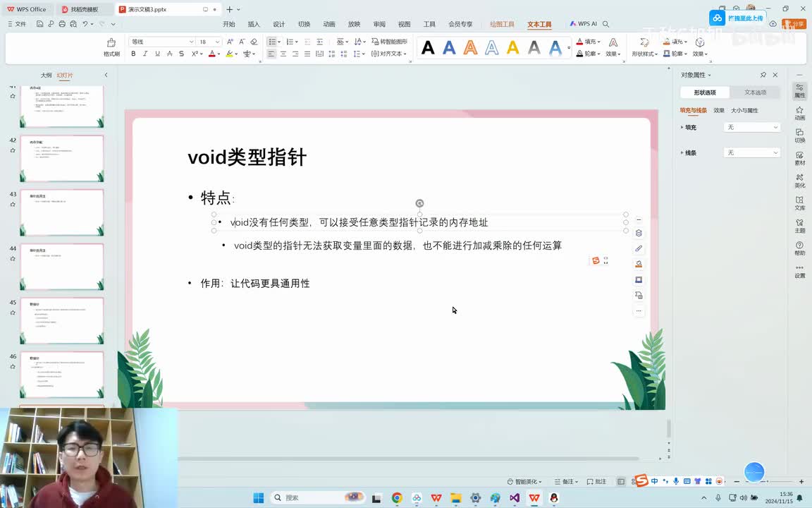
Task: Expand text preset styles gallery
Action: click(x=569, y=48)
